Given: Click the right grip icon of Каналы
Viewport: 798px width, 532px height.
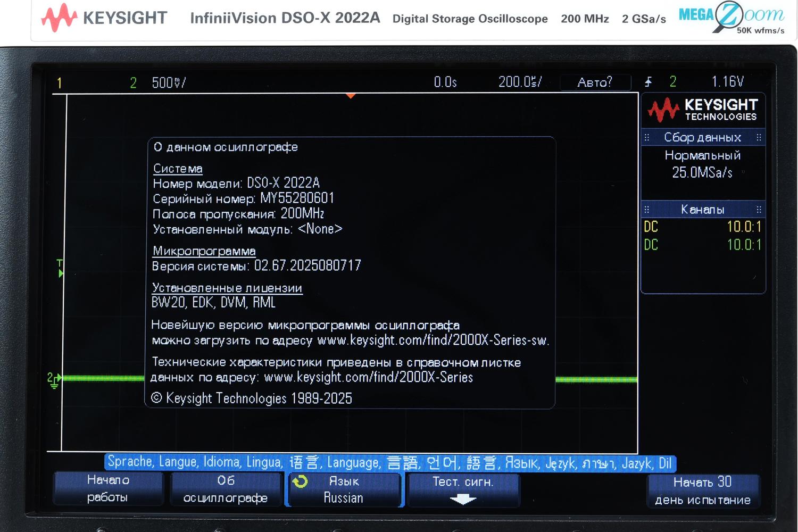Looking at the screenshot, I should (759, 210).
